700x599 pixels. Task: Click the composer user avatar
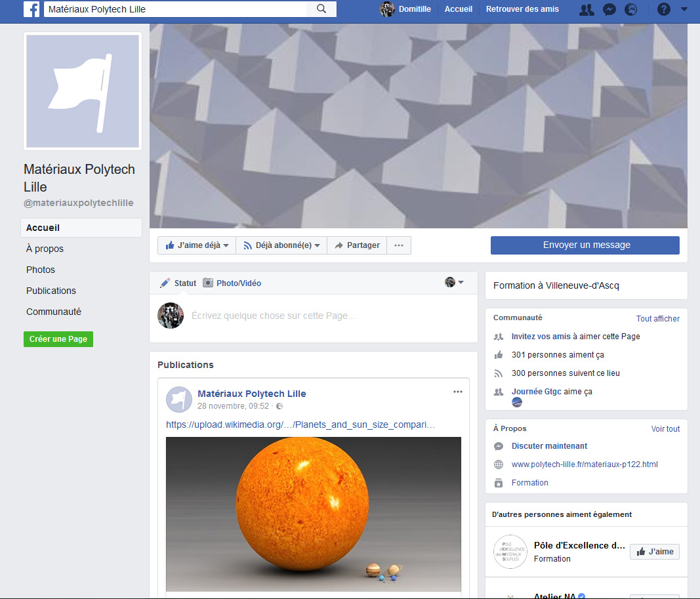point(171,316)
